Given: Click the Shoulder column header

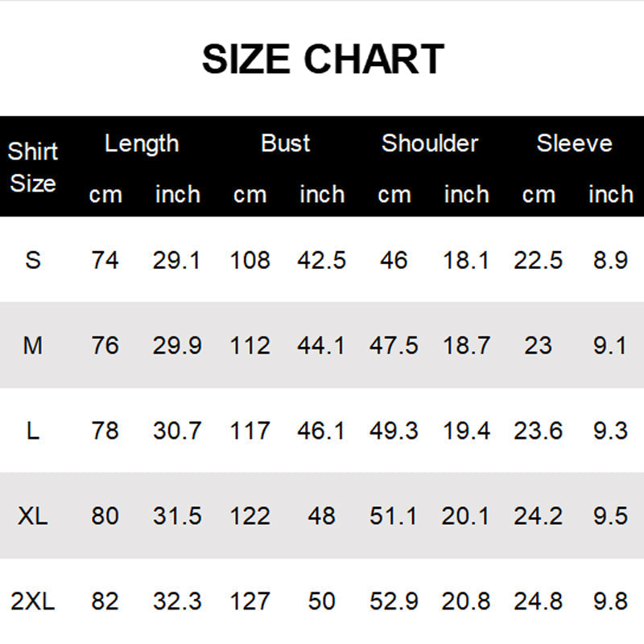Looking at the screenshot, I should (430, 144).
